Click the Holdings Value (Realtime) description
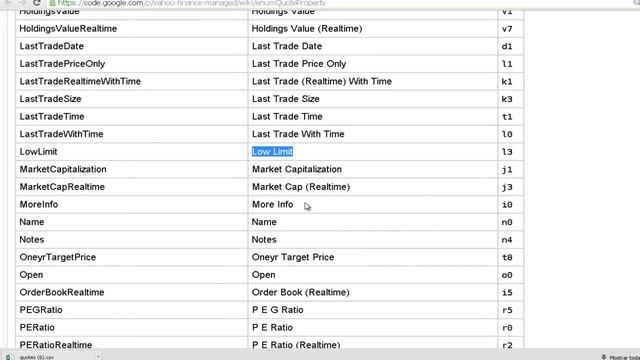Viewport: 640px width, 360px height. pyautogui.click(x=307, y=29)
